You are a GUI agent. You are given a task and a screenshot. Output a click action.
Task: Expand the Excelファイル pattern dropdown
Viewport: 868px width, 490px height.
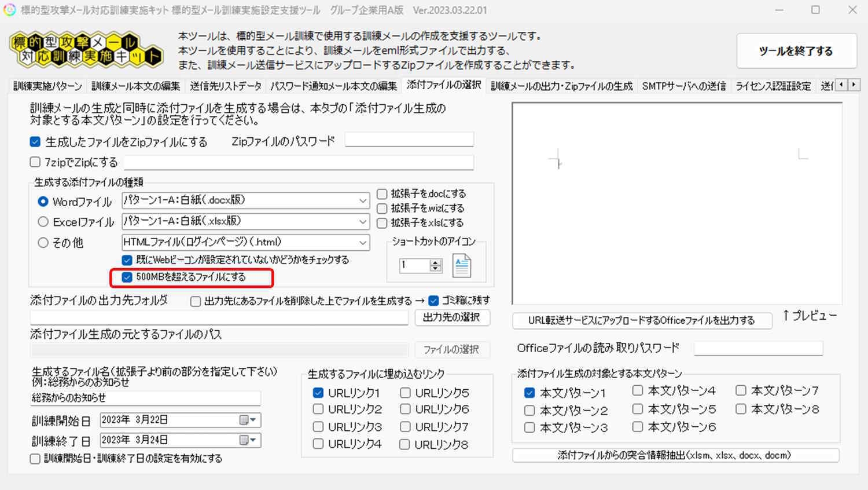click(x=362, y=222)
